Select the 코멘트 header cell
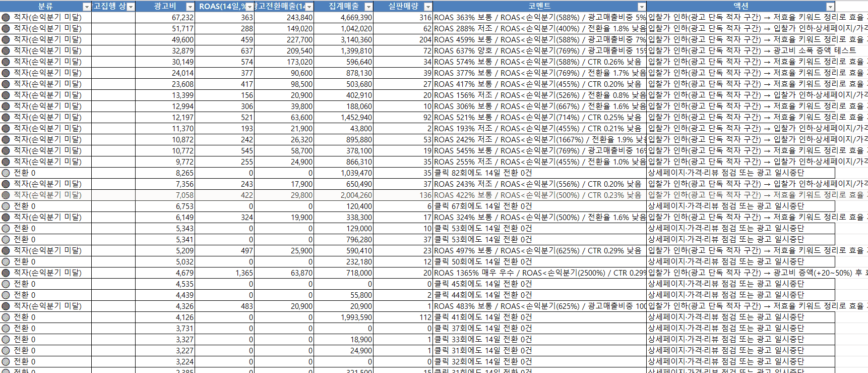Image resolution: width=868 pixels, height=373 pixels. click(539, 6)
